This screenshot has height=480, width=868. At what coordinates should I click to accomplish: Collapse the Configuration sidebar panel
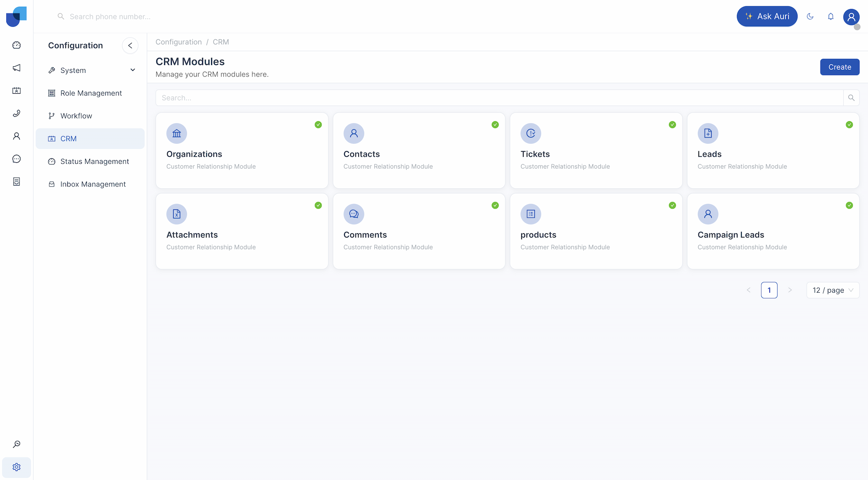click(130, 45)
